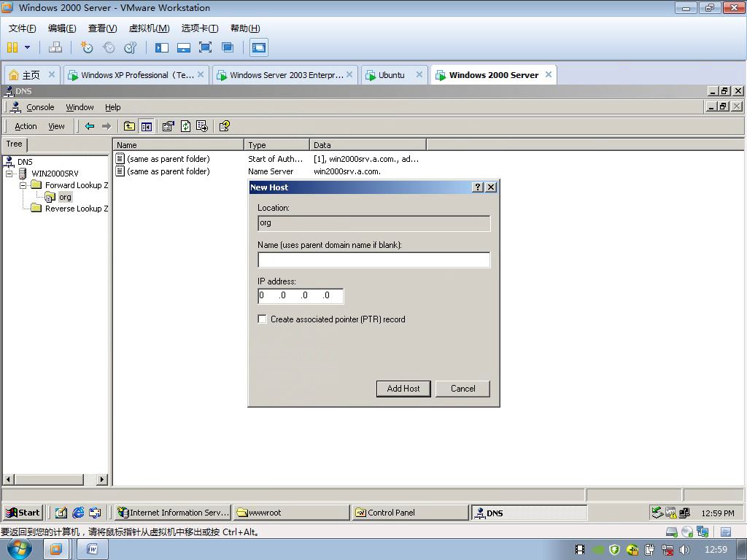Click the revert to snapshot icon
Image resolution: width=747 pixels, height=560 pixels.
(109, 47)
